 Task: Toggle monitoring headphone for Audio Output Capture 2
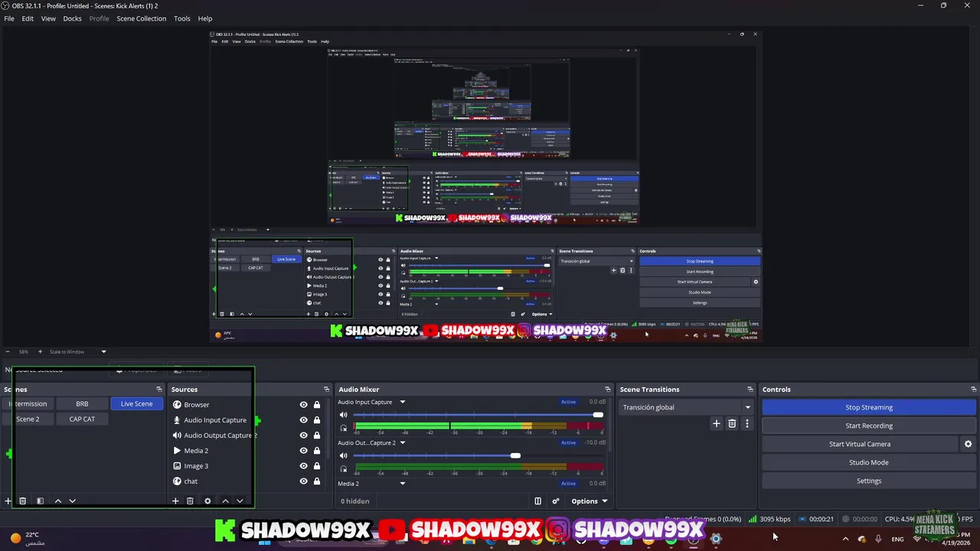click(344, 468)
